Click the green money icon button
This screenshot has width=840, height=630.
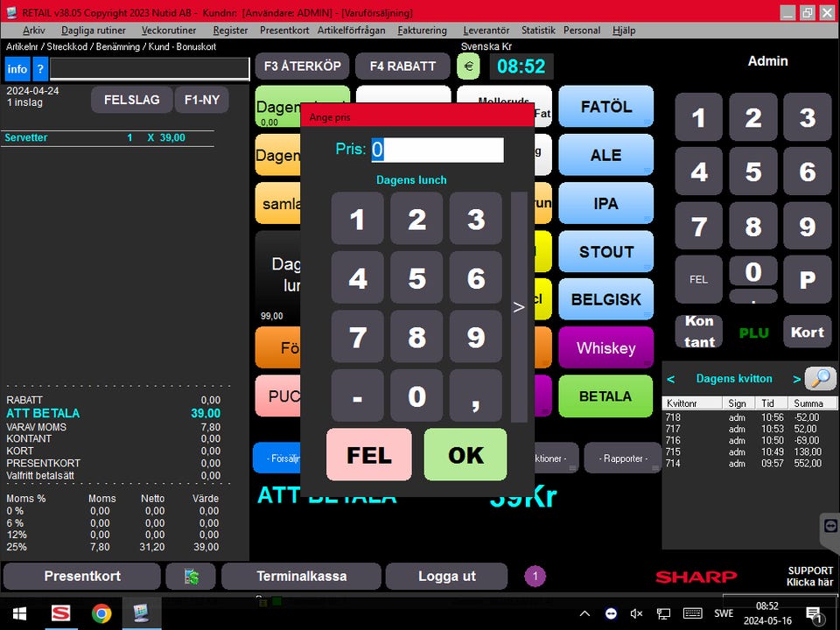click(x=190, y=577)
